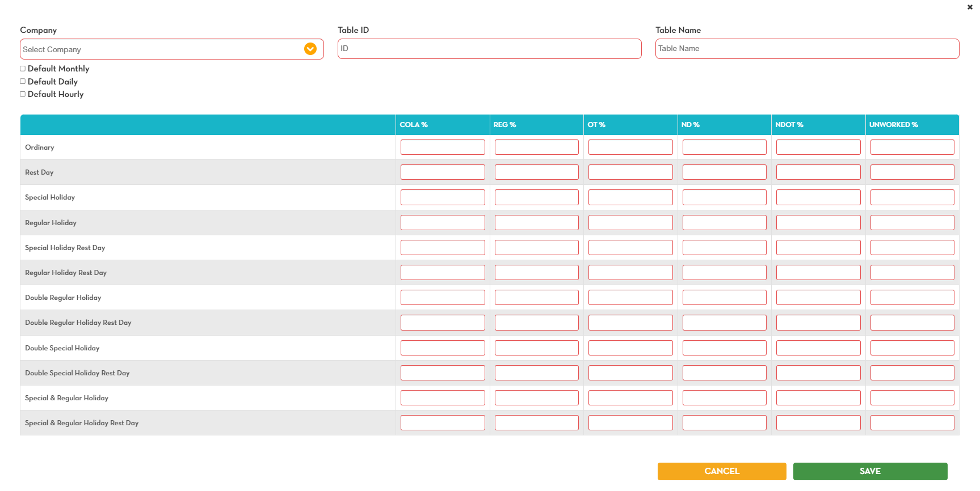Select the Regular Holiday COLA % field
This screenshot has height=491, width=980.
pyautogui.click(x=443, y=223)
